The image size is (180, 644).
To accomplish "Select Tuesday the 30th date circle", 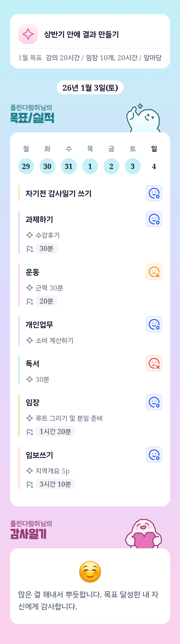I will [x=47, y=166].
